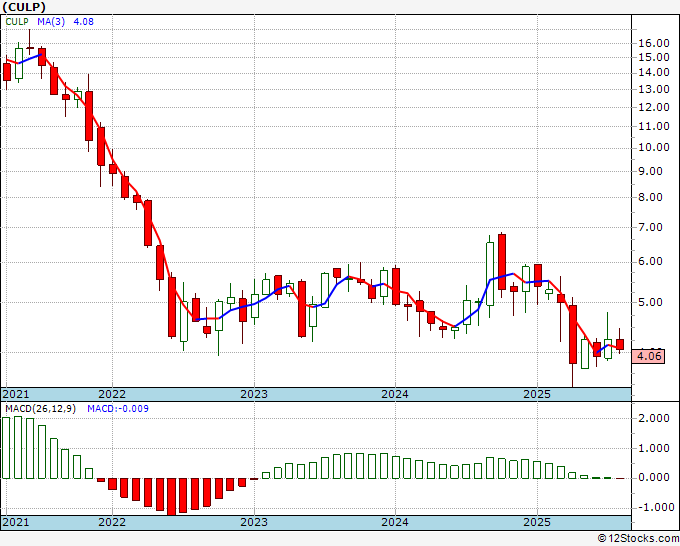Click the MACD(26,12,9) indicator label

tap(40, 409)
